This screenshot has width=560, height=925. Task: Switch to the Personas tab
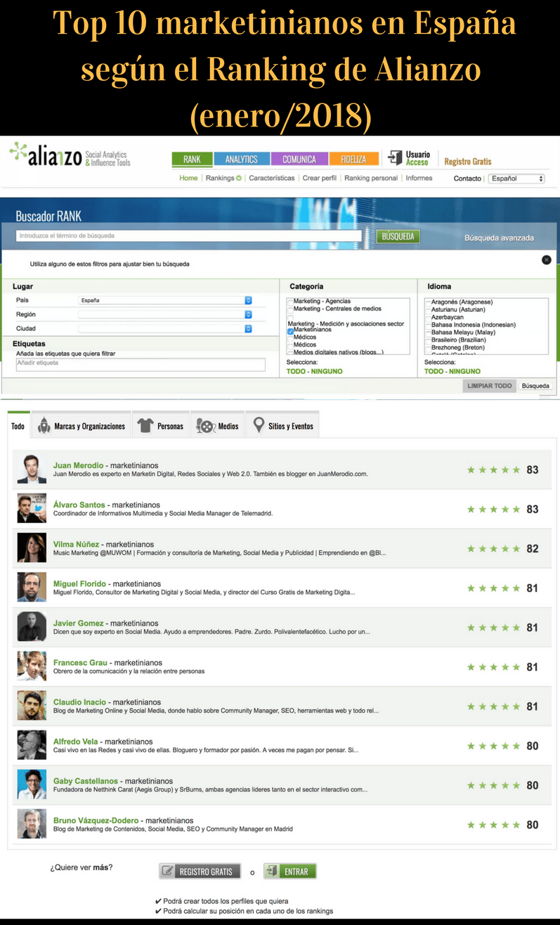[161, 426]
